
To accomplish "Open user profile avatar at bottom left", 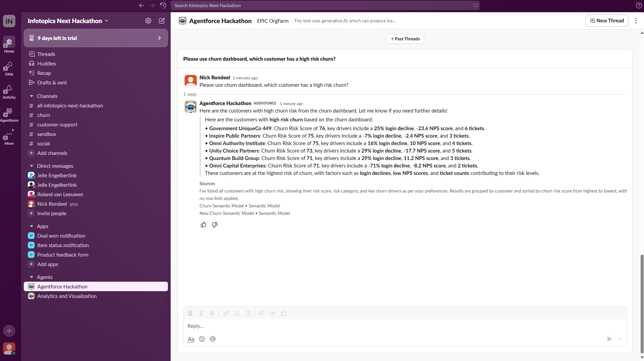I will (9, 348).
